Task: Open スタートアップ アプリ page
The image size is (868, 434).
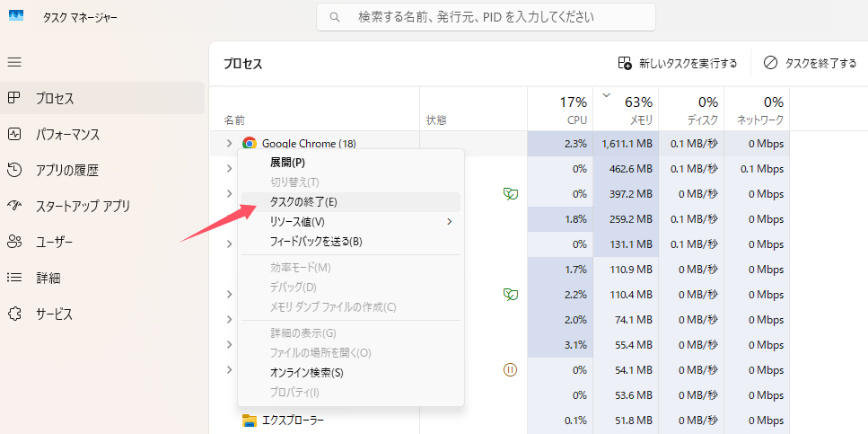Action: [83, 206]
